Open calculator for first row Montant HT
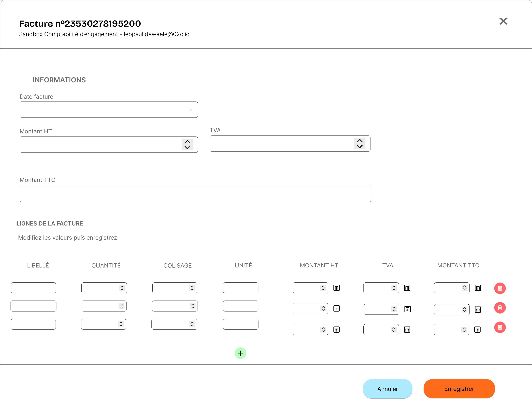The height and width of the screenshot is (413, 532). (336, 288)
